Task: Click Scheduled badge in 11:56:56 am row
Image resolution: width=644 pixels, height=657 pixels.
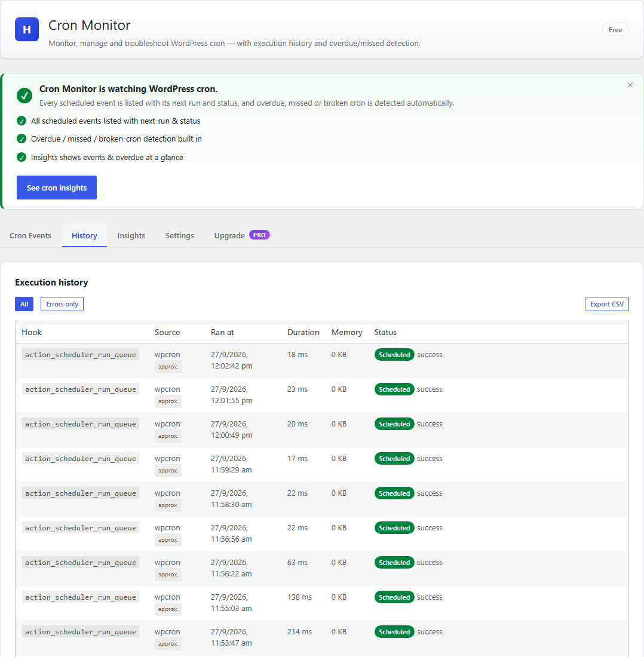Action: [394, 528]
